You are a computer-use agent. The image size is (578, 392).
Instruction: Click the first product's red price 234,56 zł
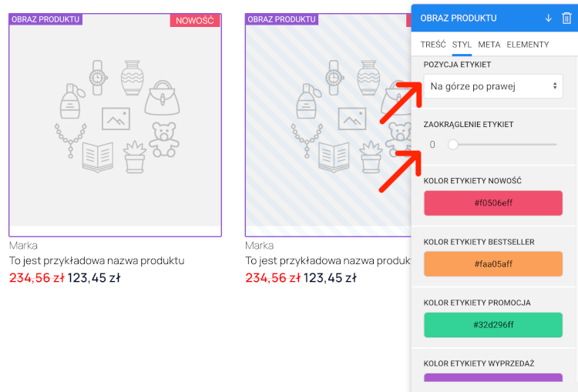coord(36,277)
